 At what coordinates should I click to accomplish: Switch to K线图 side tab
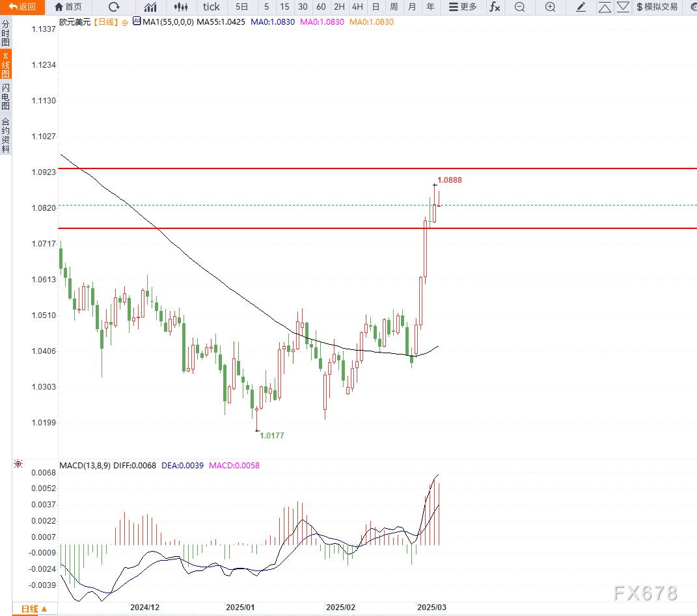(5, 65)
